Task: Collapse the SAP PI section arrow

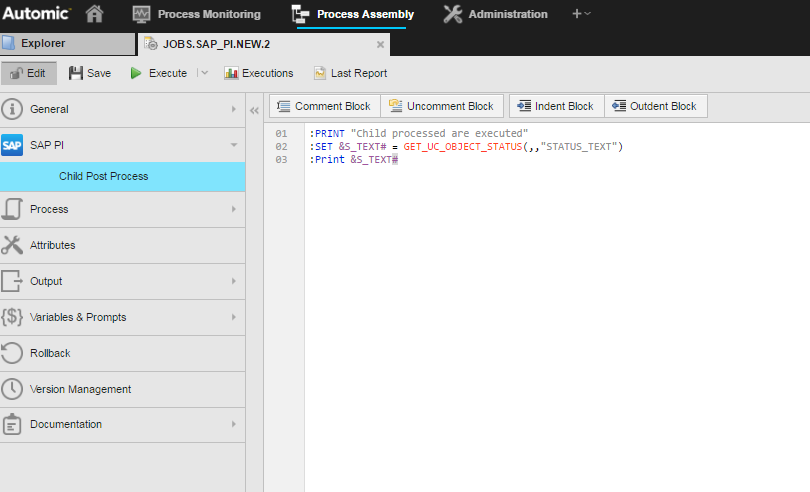Action: [x=233, y=145]
